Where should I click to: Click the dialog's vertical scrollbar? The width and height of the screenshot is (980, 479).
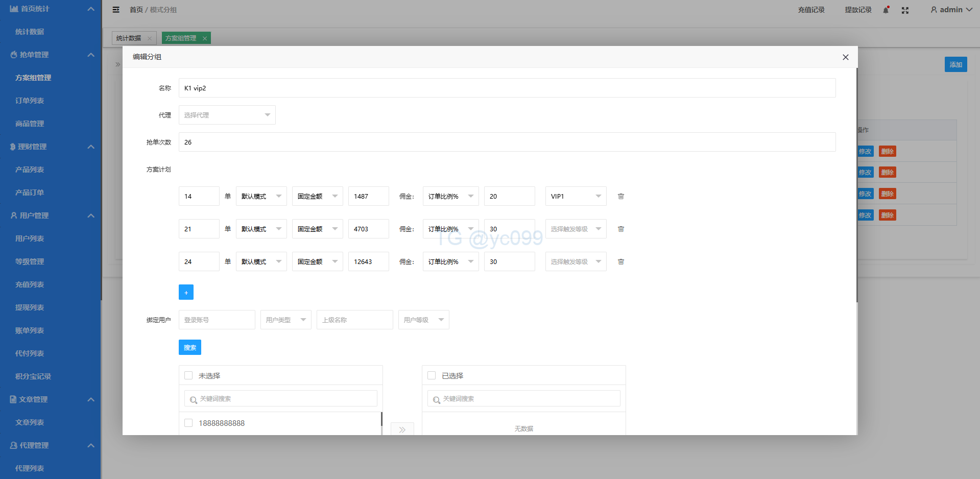[857, 184]
